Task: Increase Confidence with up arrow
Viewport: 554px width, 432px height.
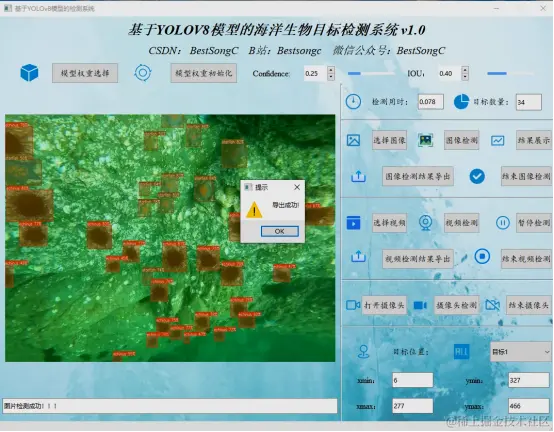Action: tap(331, 70)
